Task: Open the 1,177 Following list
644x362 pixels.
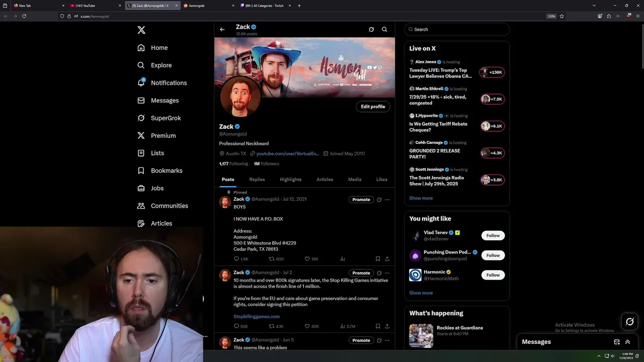Action: 233,163
